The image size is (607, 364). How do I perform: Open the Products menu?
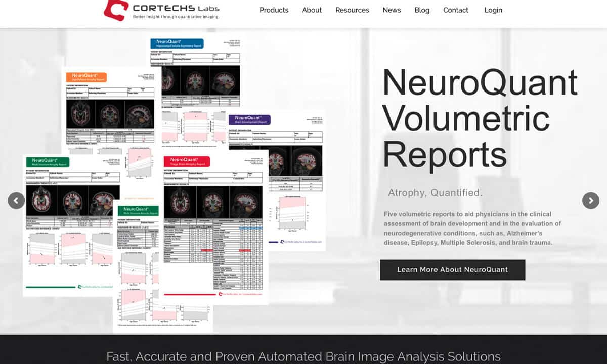point(274,10)
